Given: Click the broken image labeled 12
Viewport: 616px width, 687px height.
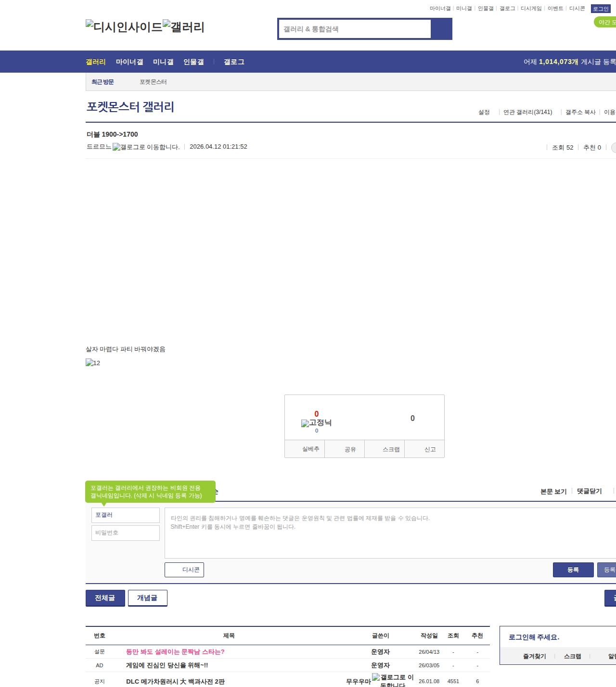Looking at the screenshot, I should click(x=93, y=363).
